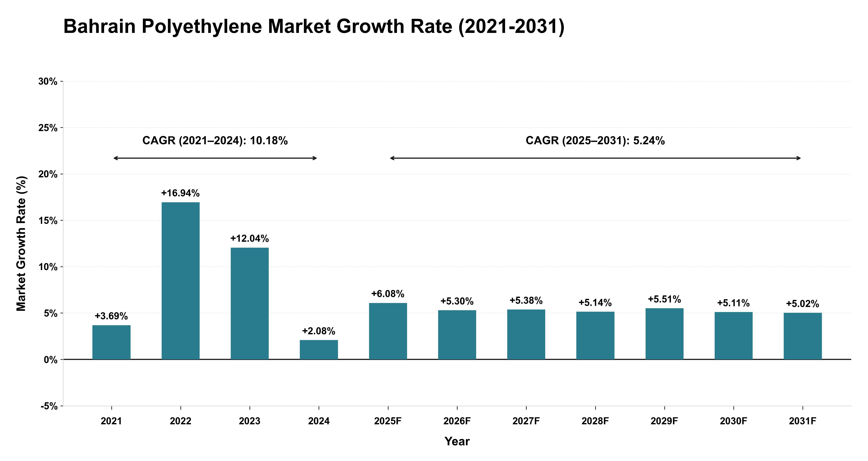Click the '20%' y-axis tick label
868x461 pixels.
[x=48, y=174]
